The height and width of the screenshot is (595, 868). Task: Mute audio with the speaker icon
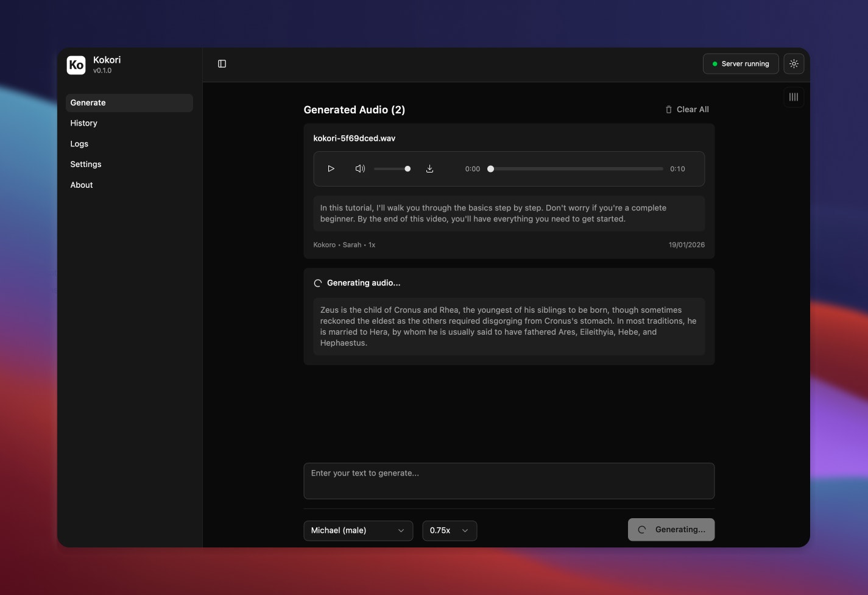[x=360, y=169]
